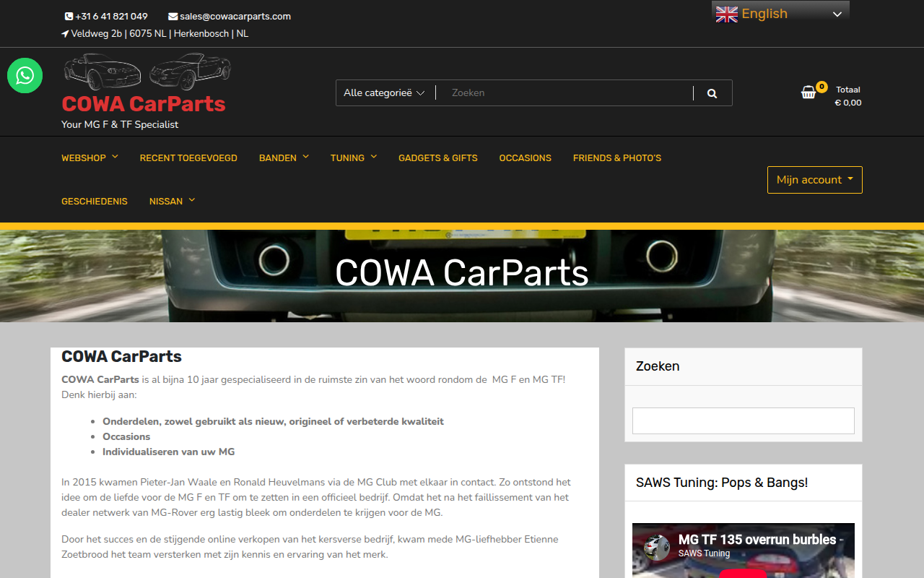
Task: Open the Webshop menu item
Action: click(84, 158)
